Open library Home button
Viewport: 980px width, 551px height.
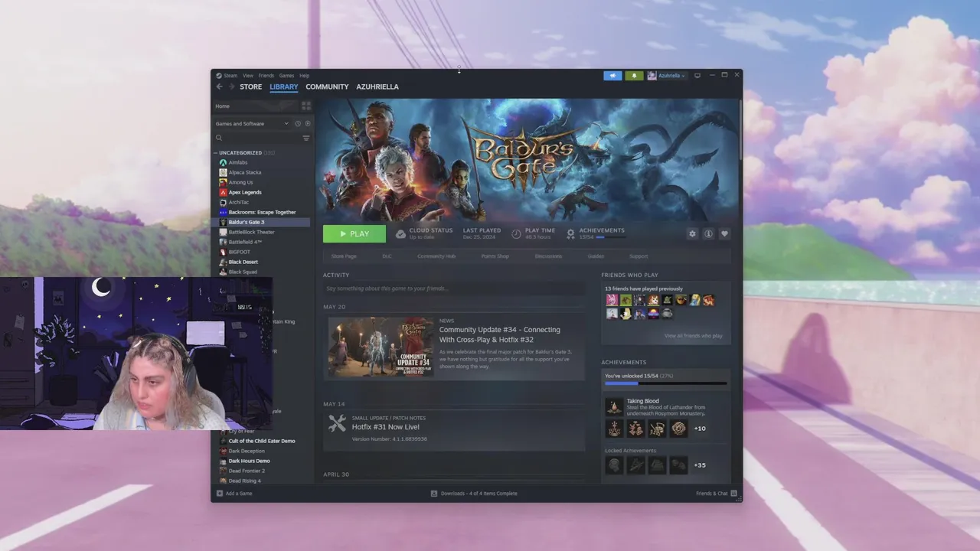tap(255, 106)
